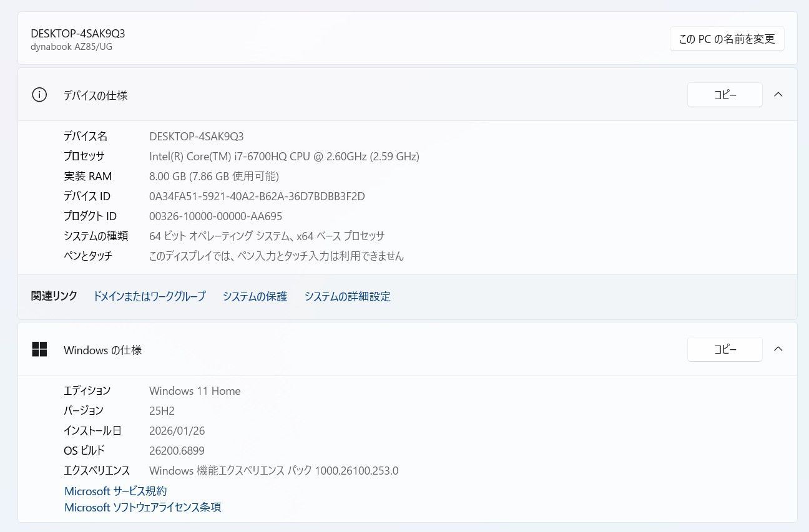The image size is (809, 532).
Task: Open ドメインまたはワークグループ link
Action: 149,296
